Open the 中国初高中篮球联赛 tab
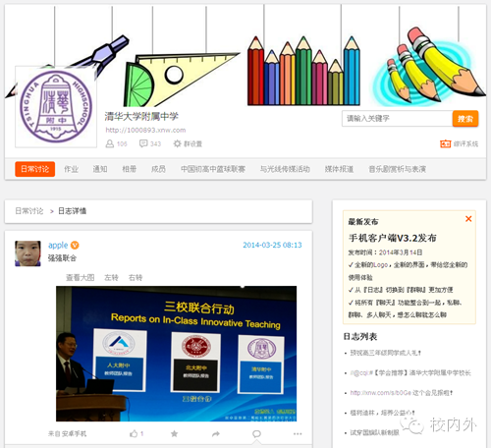Viewport: 491px width, 448px height. tap(213, 169)
